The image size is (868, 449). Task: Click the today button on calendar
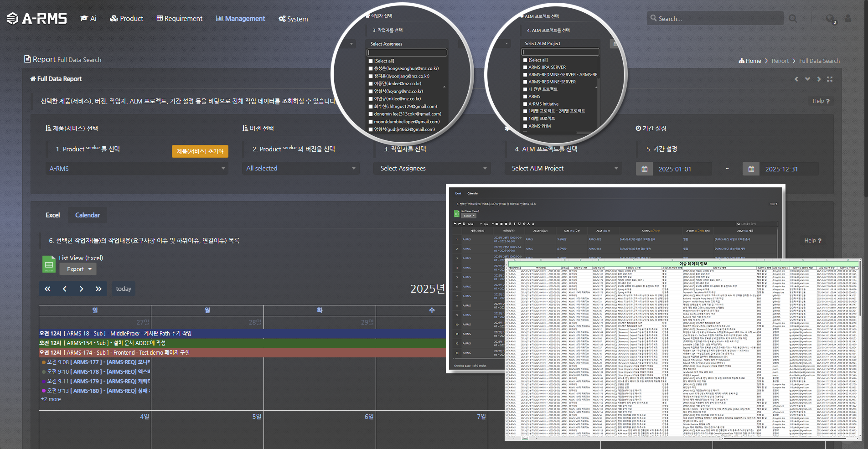coord(123,289)
